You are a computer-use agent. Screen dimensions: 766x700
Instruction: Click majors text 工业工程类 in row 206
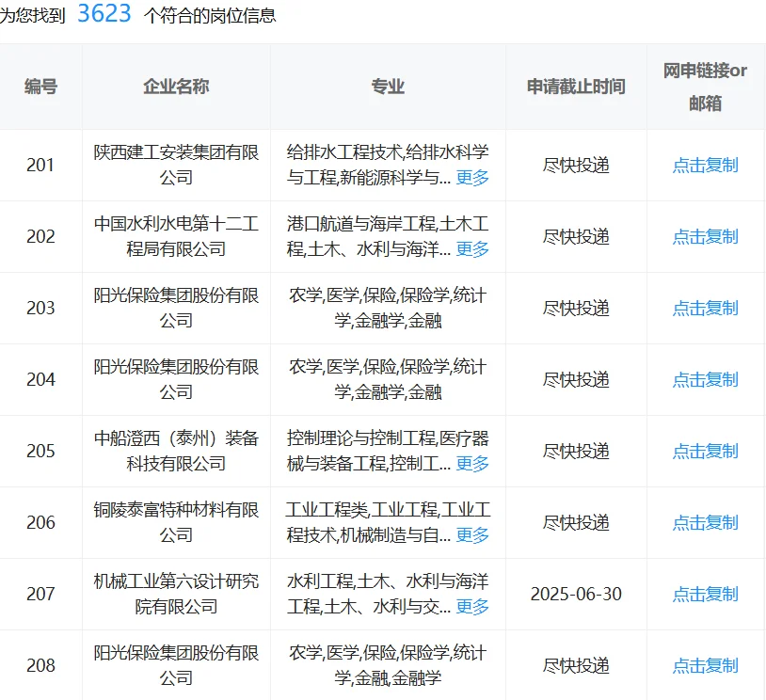click(x=327, y=510)
